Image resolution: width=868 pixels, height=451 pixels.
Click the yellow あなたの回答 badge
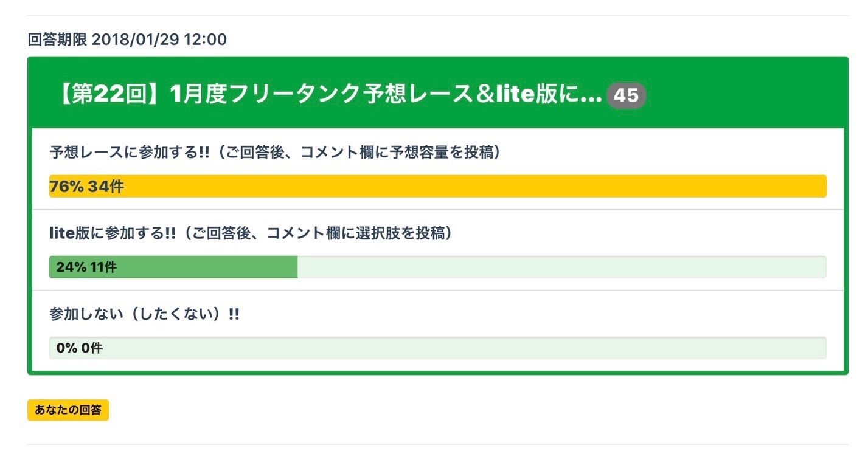tap(68, 410)
